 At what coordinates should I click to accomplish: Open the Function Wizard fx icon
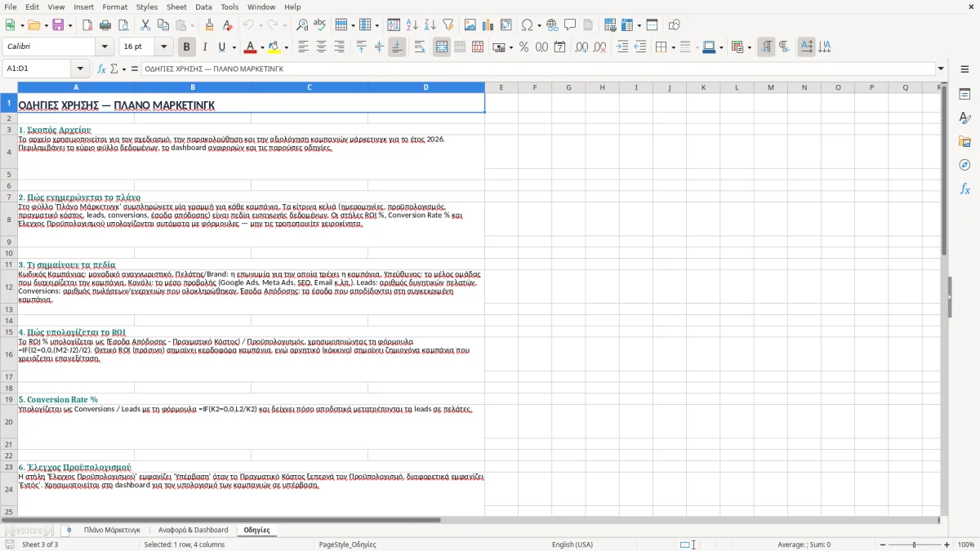(x=102, y=69)
